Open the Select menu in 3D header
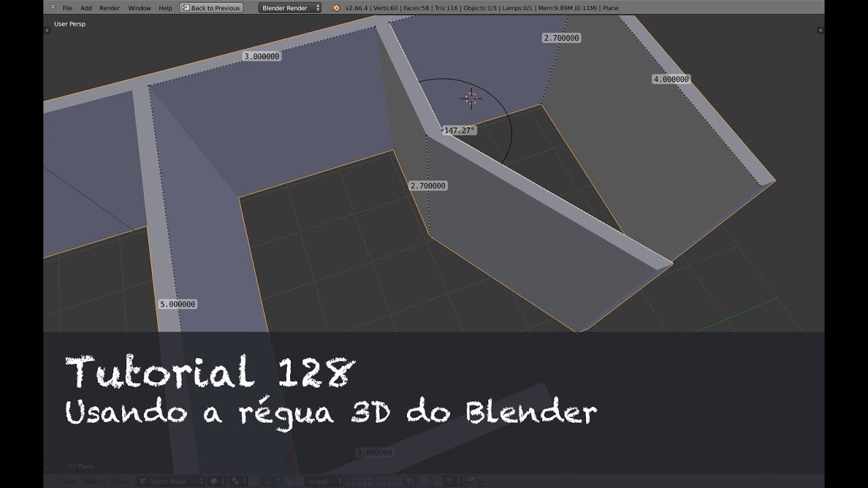The width and height of the screenshot is (868, 488). pos(94,482)
